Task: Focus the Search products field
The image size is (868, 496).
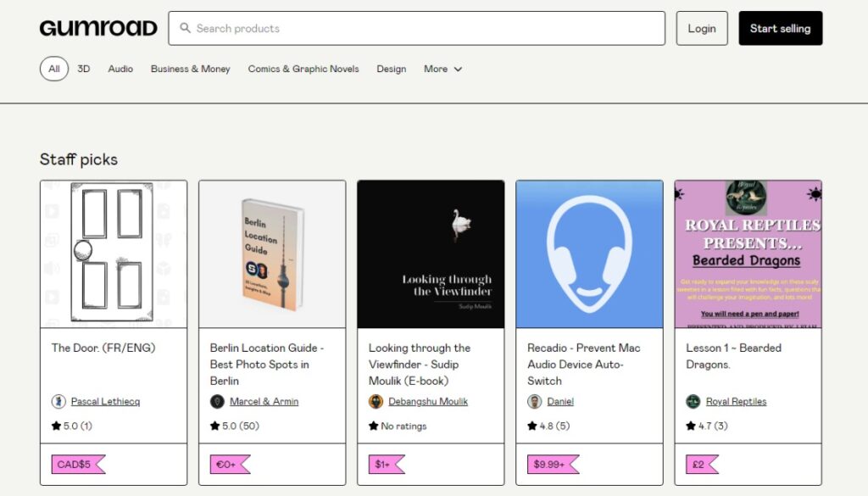Action: coord(417,28)
